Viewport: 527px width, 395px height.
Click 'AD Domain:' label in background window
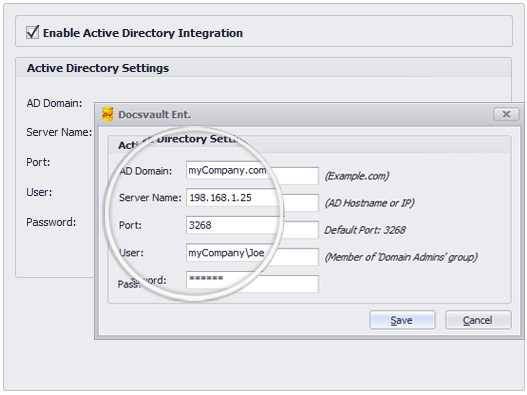tap(54, 103)
